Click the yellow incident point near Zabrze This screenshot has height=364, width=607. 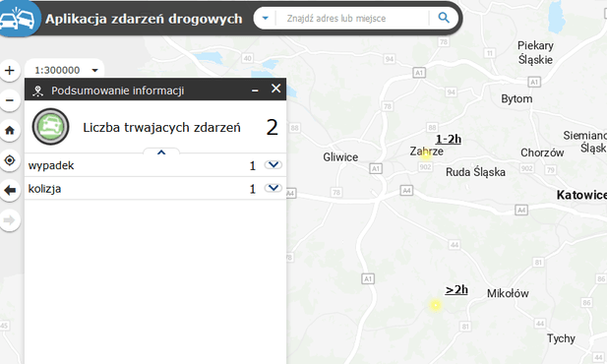[426, 155]
